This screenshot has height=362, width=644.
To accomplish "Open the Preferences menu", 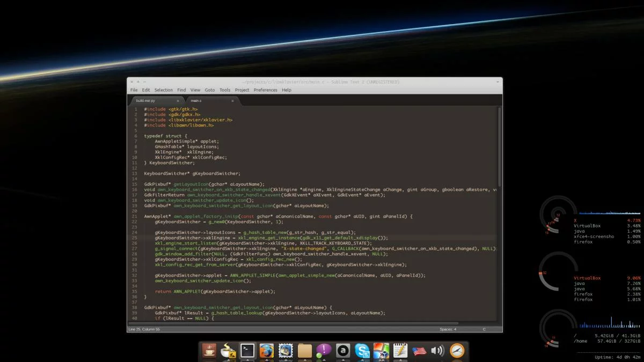I will pos(265,90).
